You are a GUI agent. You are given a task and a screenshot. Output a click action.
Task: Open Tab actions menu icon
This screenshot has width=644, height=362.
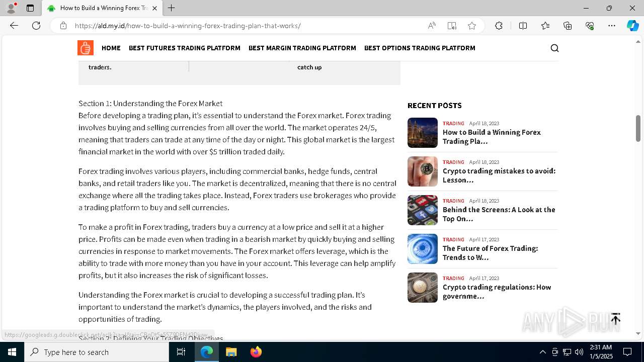coord(30,8)
